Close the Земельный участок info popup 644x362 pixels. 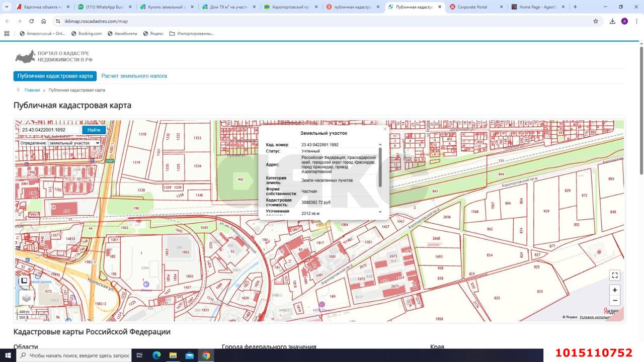coord(385,129)
